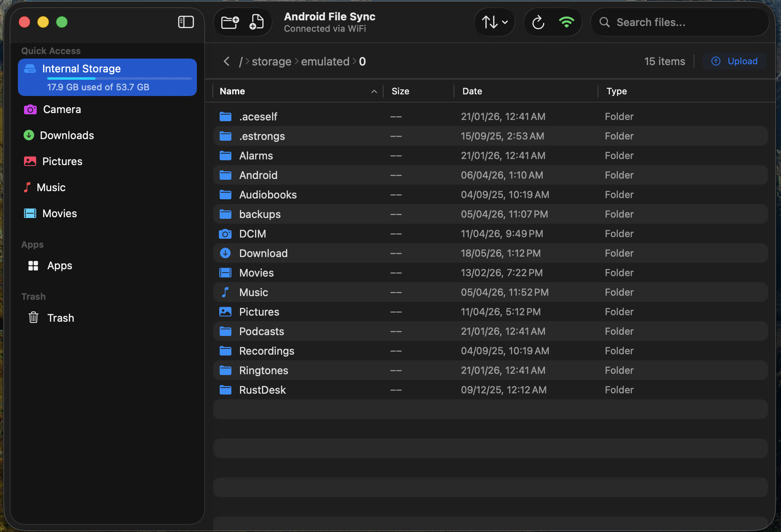Sort by the Name column header
The width and height of the screenshot is (781, 532).
point(298,91)
